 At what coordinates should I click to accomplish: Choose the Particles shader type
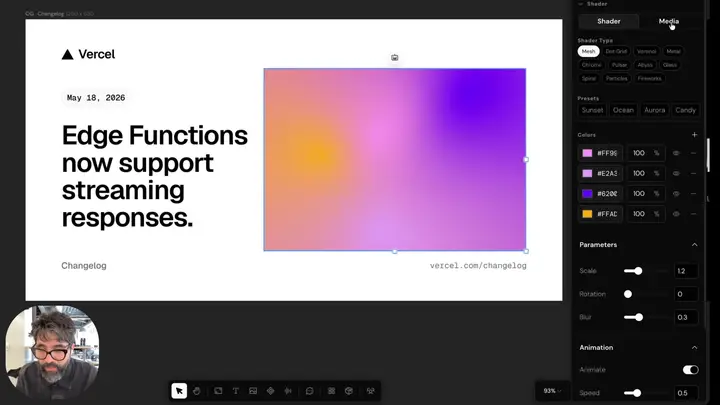click(616, 79)
